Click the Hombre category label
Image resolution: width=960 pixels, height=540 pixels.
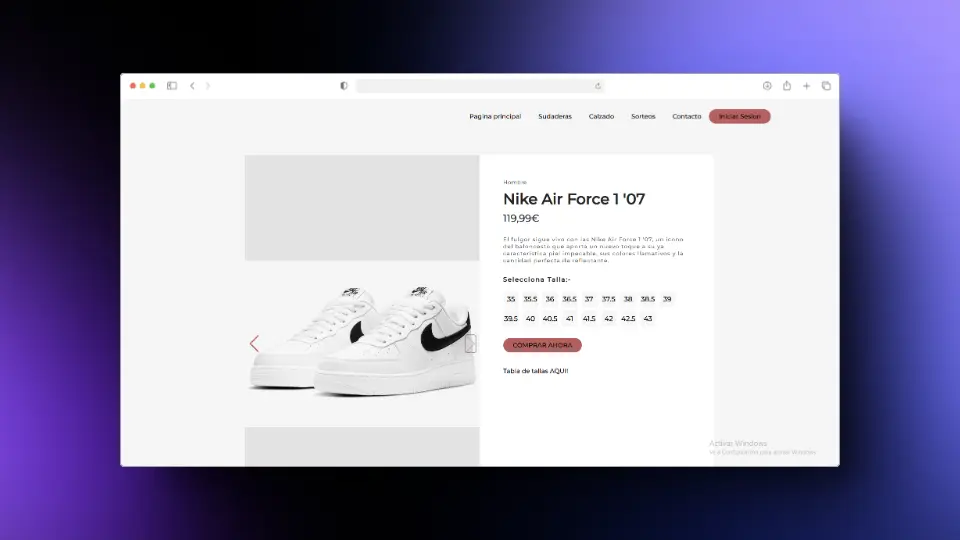(x=515, y=182)
